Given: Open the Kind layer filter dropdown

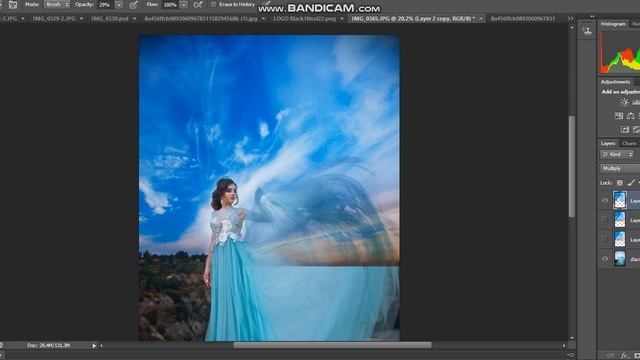Looking at the screenshot, I should click(x=617, y=154).
